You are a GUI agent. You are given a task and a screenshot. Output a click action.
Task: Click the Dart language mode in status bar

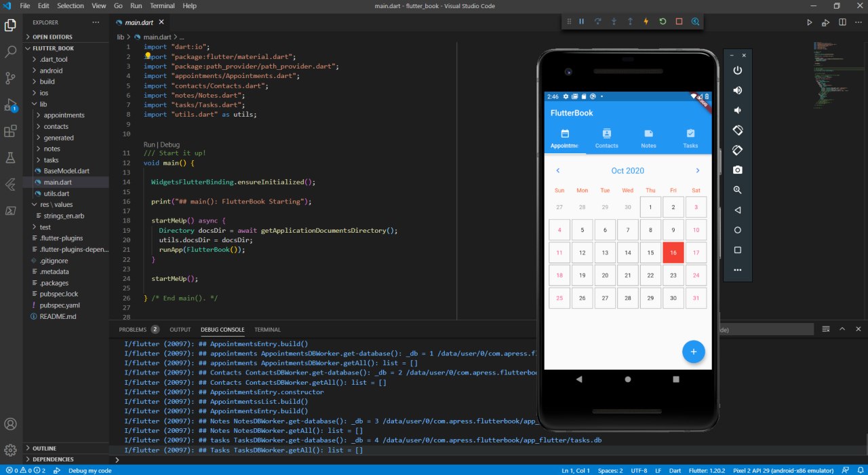click(x=675, y=470)
